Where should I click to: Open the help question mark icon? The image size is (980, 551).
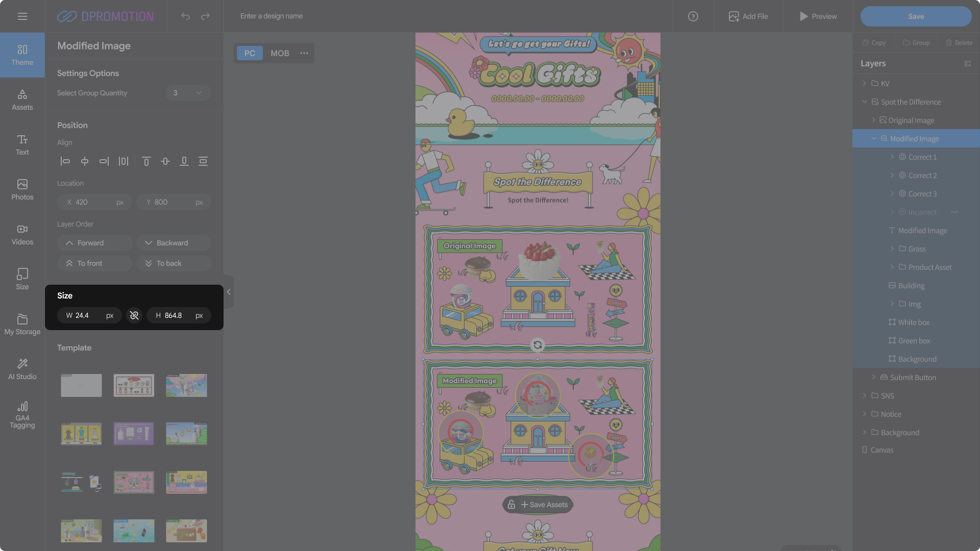[693, 16]
